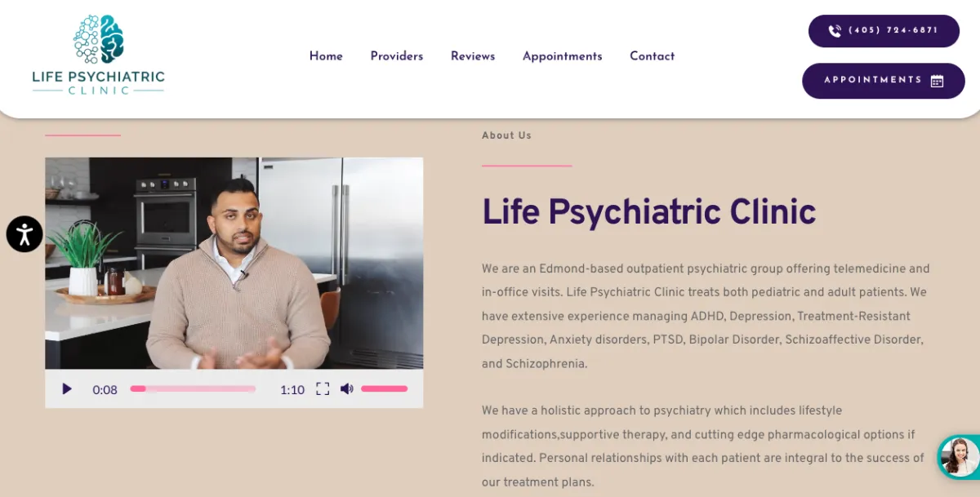This screenshot has width=980, height=497.
Task: Go to the Providers page
Action: 397,56
